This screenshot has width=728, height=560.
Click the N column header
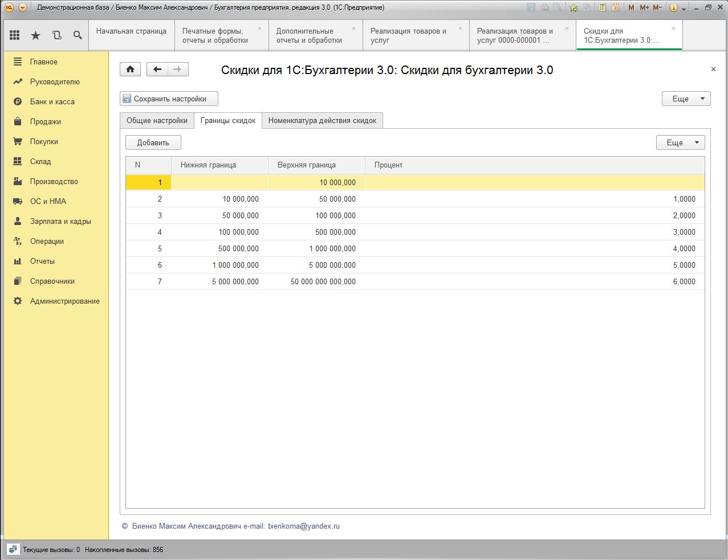(x=148, y=165)
